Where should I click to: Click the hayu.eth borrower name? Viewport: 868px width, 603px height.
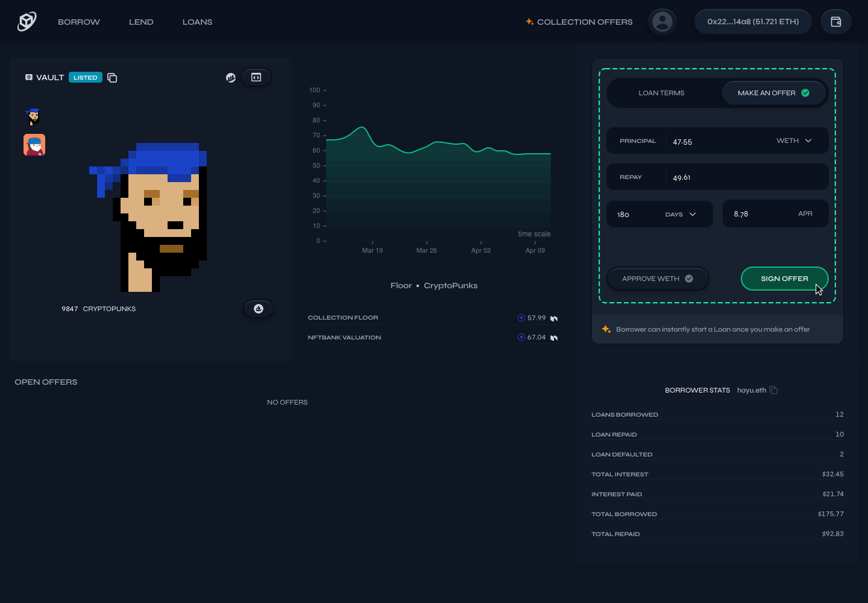click(x=752, y=390)
